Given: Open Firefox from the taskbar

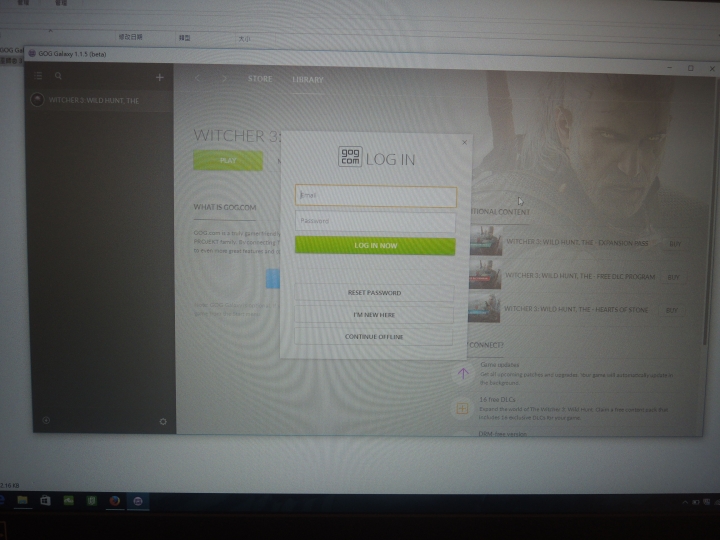Looking at the screenshot, I should click(114, 501).
